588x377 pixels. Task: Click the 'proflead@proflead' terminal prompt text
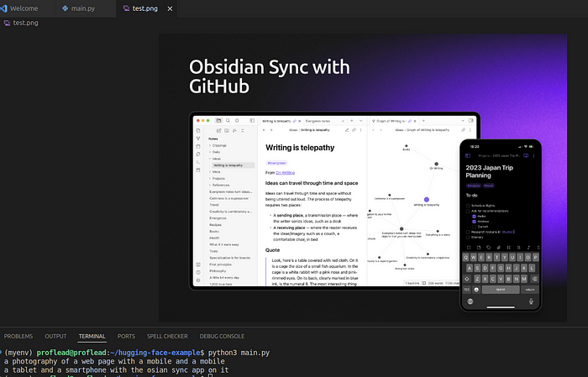click(x=71, y=353)
